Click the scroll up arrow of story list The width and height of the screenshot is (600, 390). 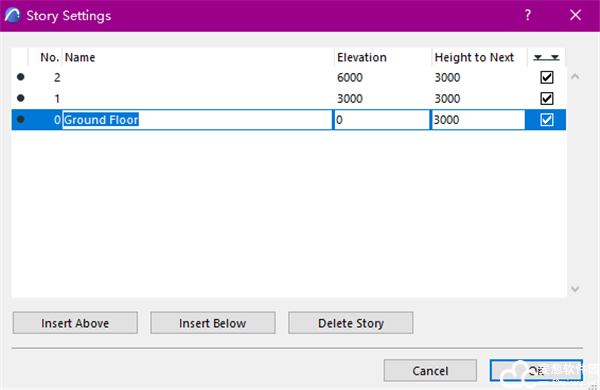tap(575, 77)
